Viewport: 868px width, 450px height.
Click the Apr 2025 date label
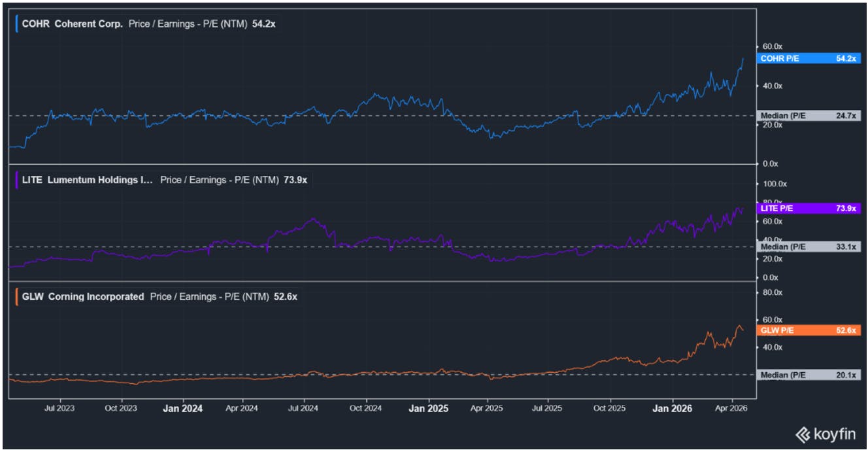[487, 408]
